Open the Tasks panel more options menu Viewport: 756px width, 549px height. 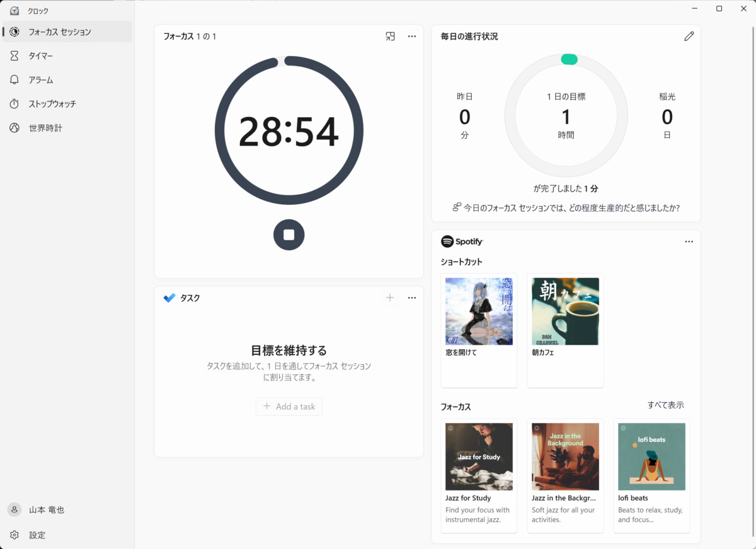[x=412, y=298]
